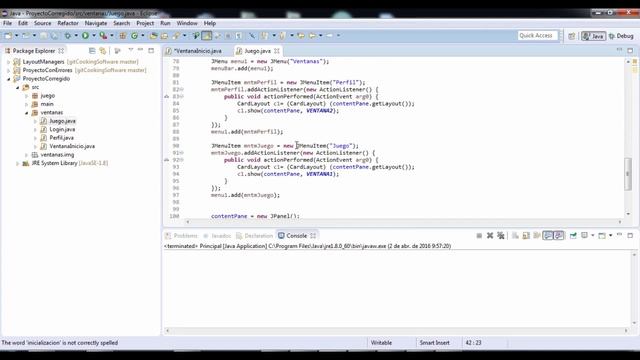Open Perspective icon next to Java
The height and width of the screenshot is (360, 640).
coord(572,36)
